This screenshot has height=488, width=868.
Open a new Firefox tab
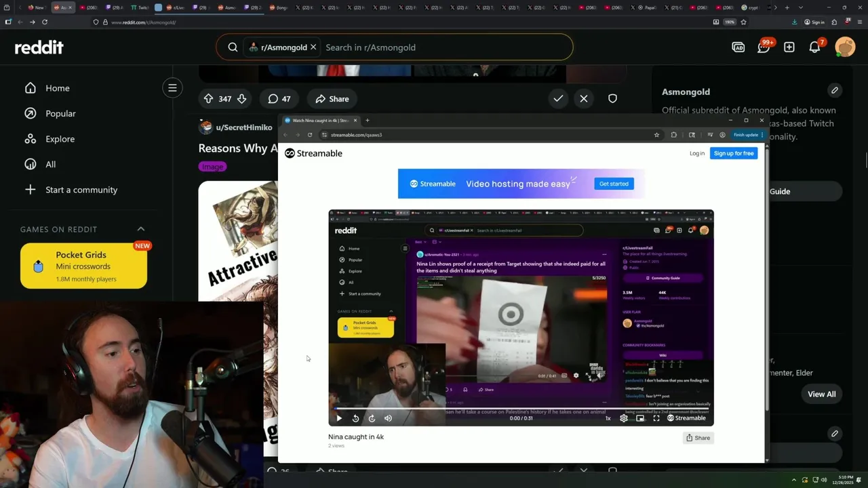point(787,7)
